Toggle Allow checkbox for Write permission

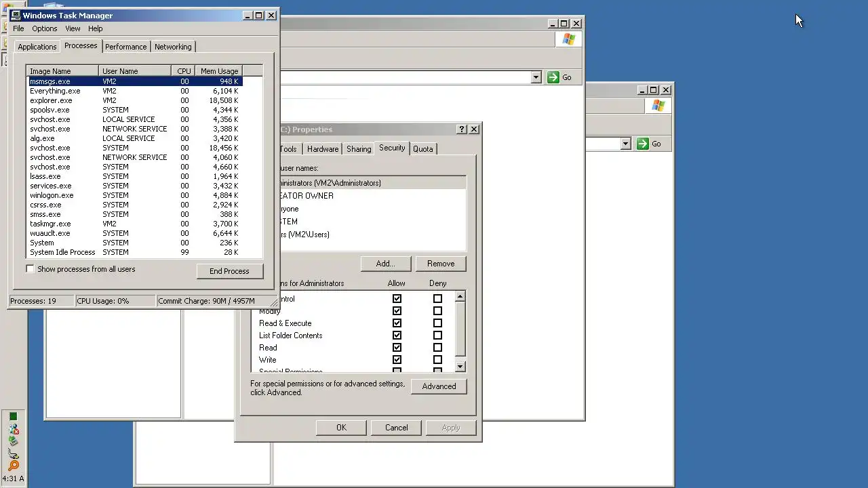coord(397,360)
